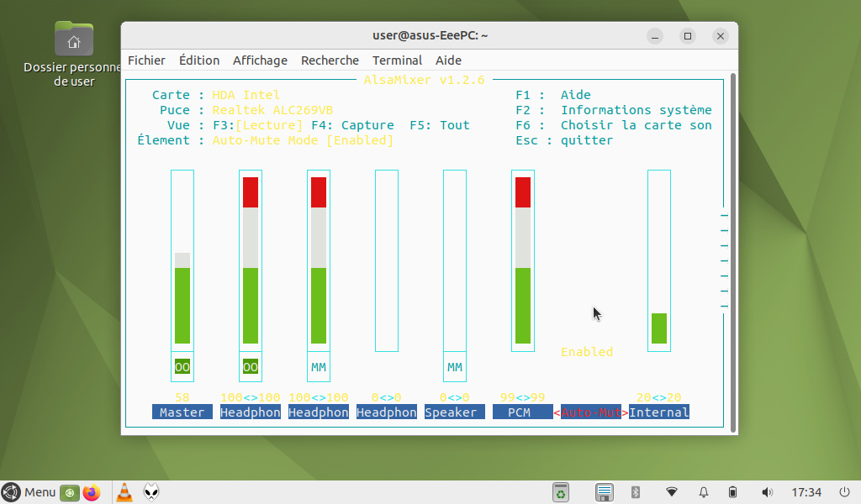
Task: Select the highlighted Auto-Mut channel label
Action: tap(591, 412)
